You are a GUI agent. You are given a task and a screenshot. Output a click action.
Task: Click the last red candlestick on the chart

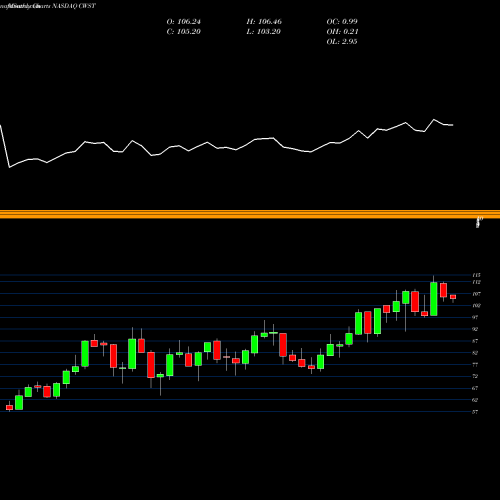(x=453, y=297)
